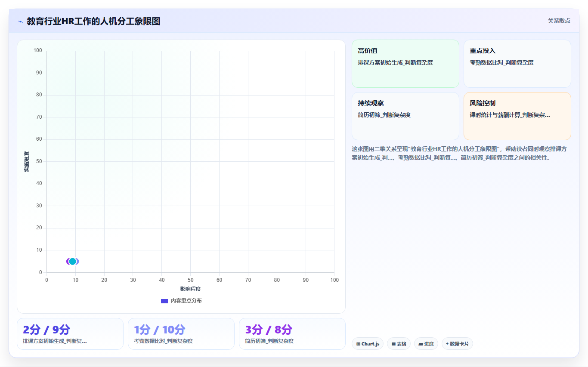Viewport: 588px width, 367px height.
Task: Select the 进度 tag chip
Action: (426, 344)
